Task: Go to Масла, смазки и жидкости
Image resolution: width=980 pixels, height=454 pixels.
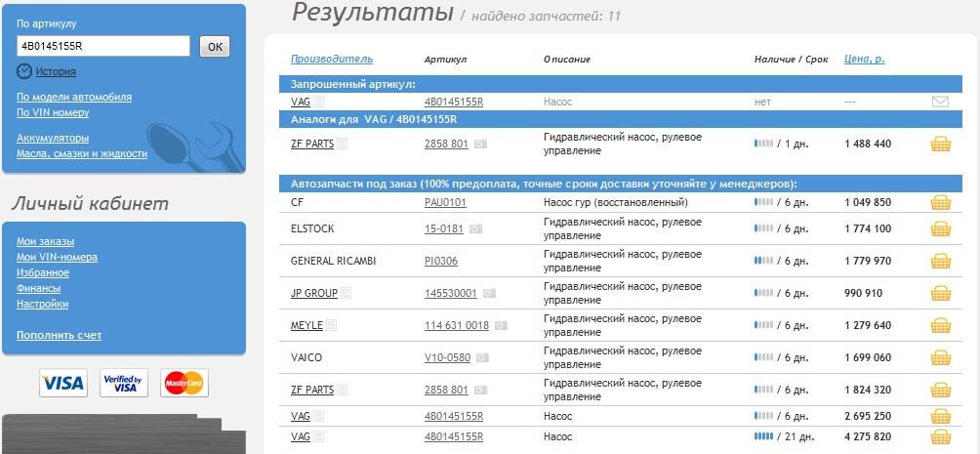Action: [x=82, y=154]
